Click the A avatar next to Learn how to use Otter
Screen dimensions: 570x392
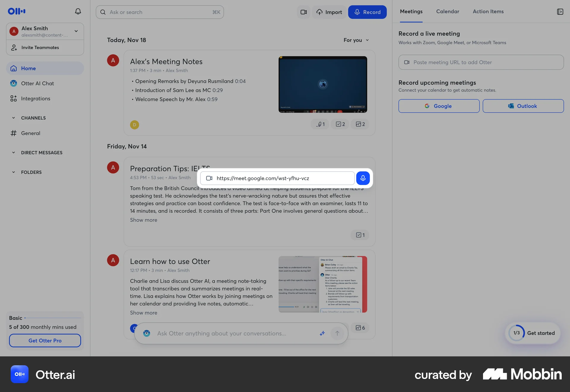click(x=113, y=260)
